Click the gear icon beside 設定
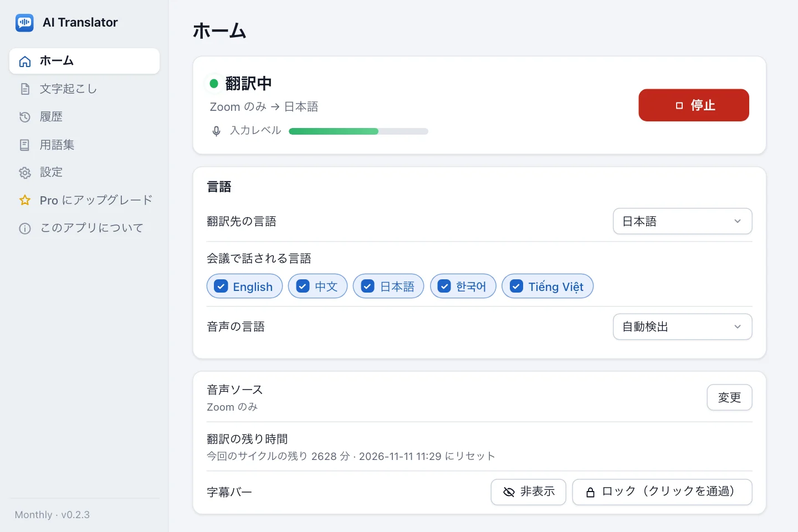The height and width of the screenshot is (532, 798). coord(25,172)
